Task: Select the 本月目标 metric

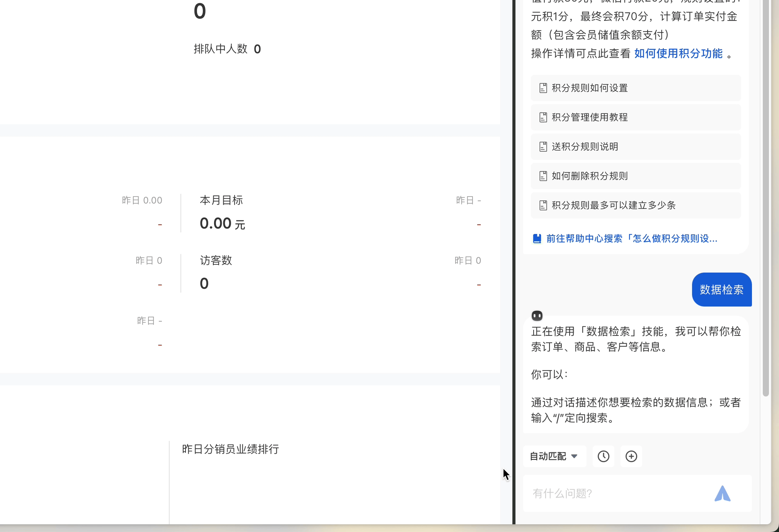Action: (x=221, y=200)
